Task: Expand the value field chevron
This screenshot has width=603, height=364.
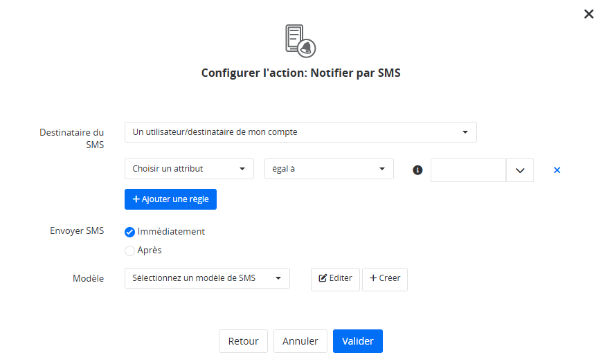Action: pos(520,170)
